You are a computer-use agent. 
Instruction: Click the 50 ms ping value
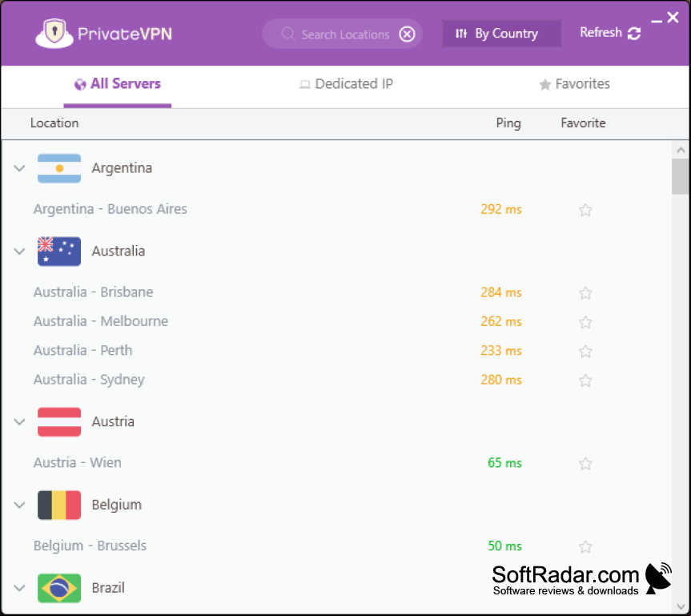pos(504,546)
